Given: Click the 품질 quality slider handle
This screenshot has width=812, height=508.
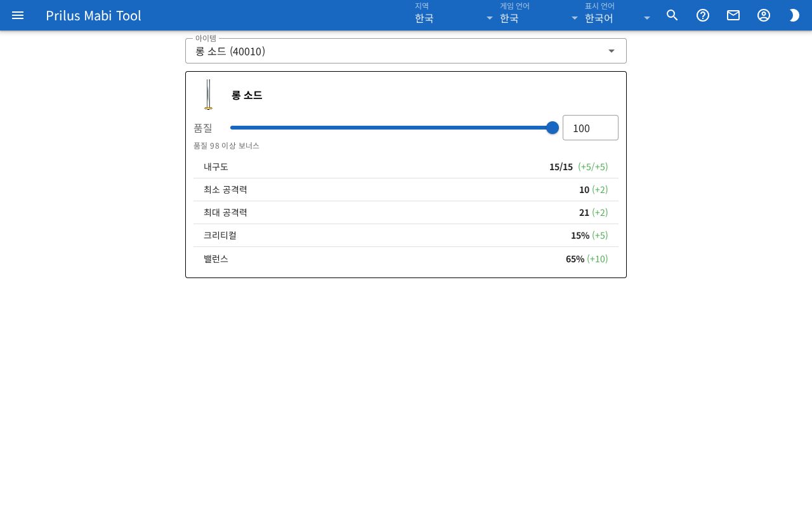Looking at the screenshot, I should pyautogui.click(x=553, y=128).
